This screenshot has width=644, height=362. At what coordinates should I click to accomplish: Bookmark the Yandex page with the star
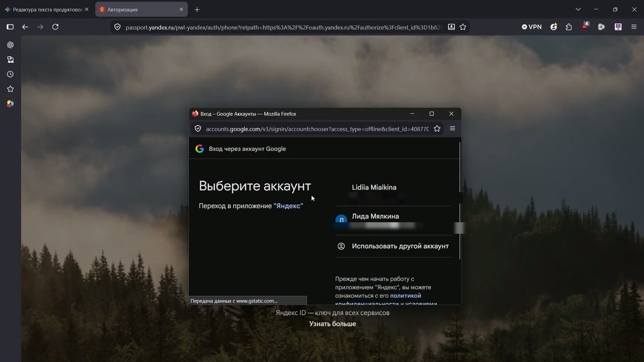click(x=463, y=27)
